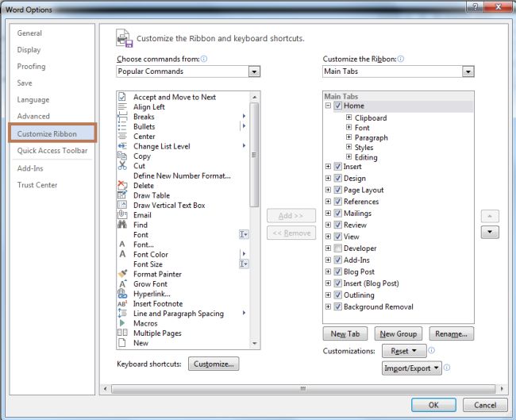
Task: Open the Font size combo indicator
Action: point(244,264)
